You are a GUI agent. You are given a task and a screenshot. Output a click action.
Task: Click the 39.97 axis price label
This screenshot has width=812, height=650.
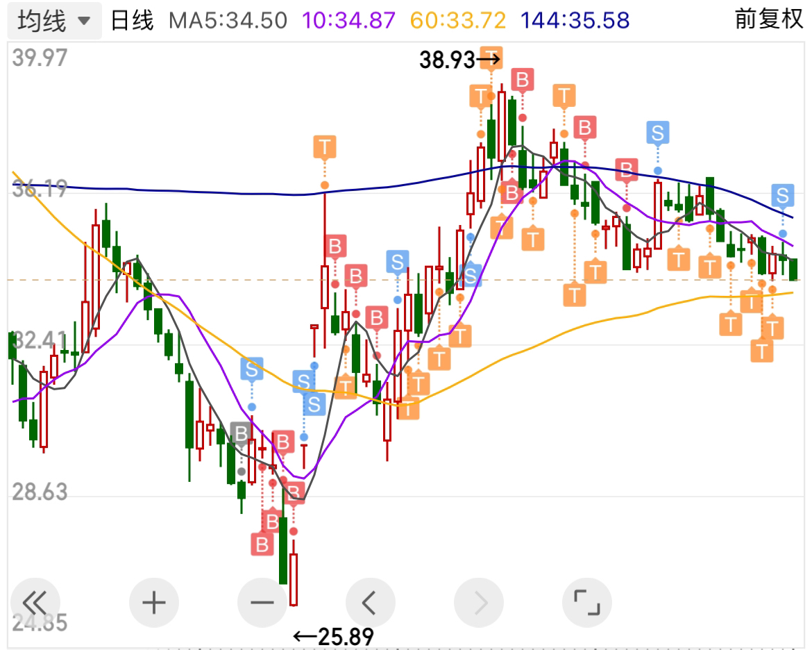click(x=40, y=58)
